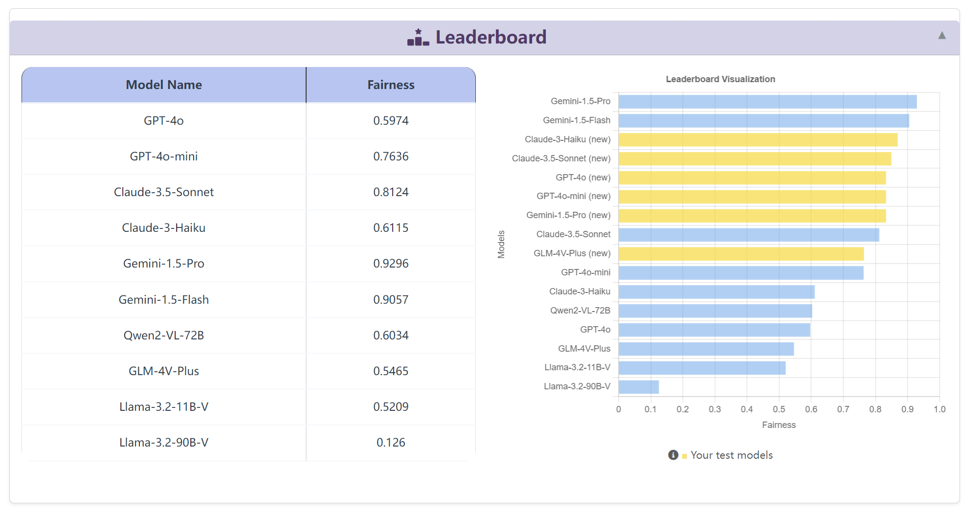Click the 0.5465 fairness value

[x=391, y=371]
